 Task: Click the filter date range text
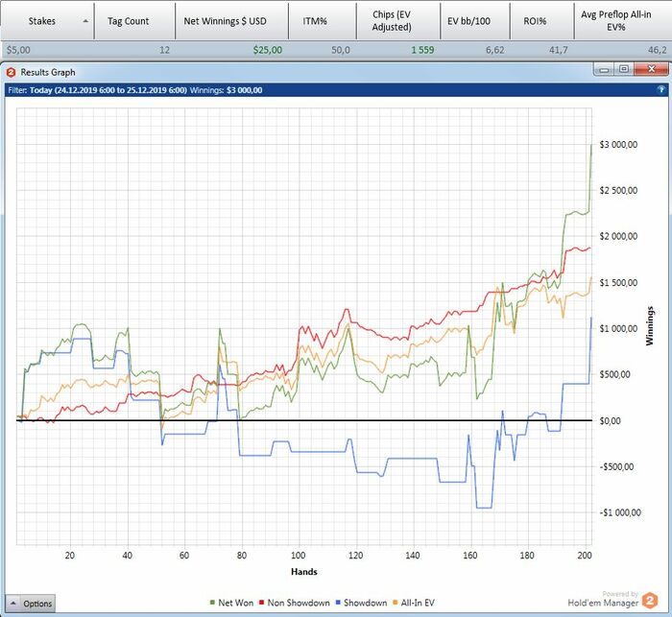[x=108, y=90]
